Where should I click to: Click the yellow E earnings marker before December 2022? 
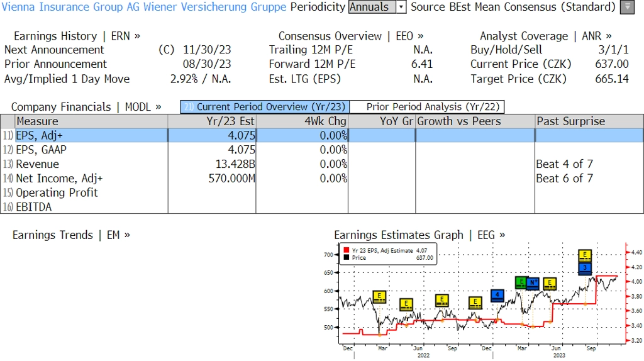475,303
